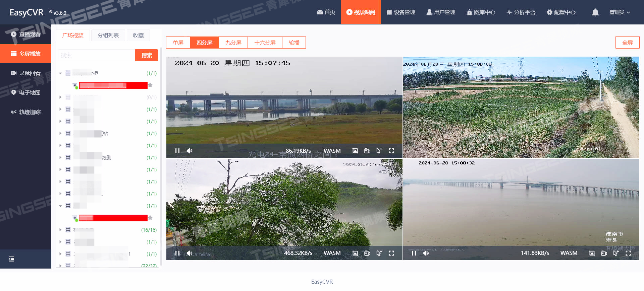Star the camera listed above the (16/16) group
This screenshot has height=291, width=644.
pos(150,218)
